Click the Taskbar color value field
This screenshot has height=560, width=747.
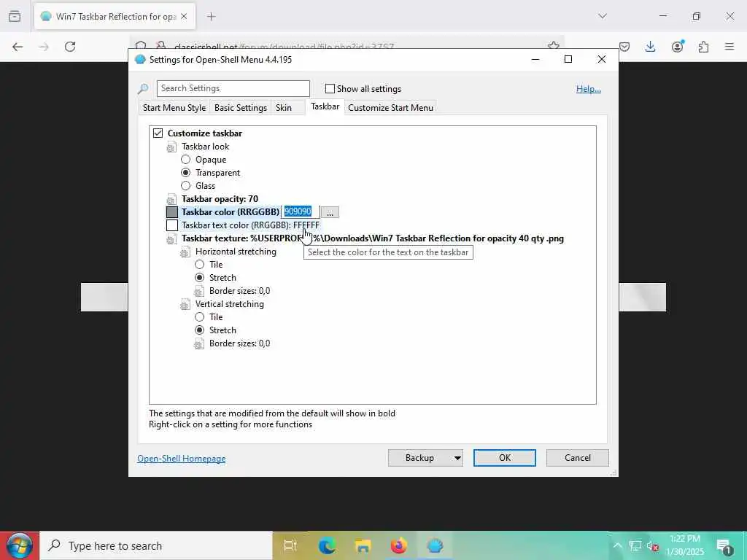[300, 212]
